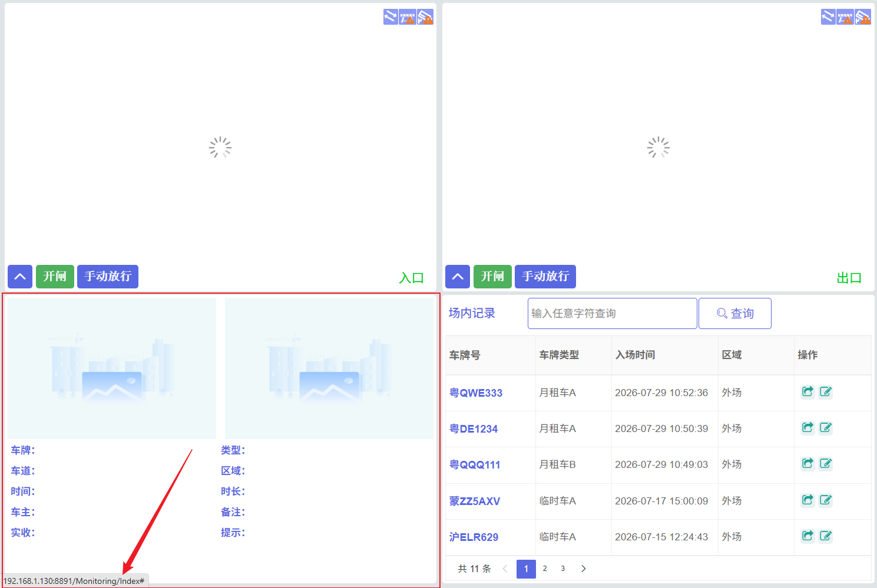Click the exit arrow icon for 粤QWE333
The width and height of the screenshot is (877, 588).
click(807, 392)
